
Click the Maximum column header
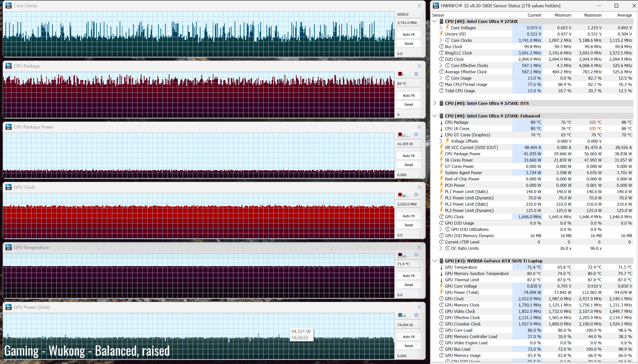[x=593, y=15]
